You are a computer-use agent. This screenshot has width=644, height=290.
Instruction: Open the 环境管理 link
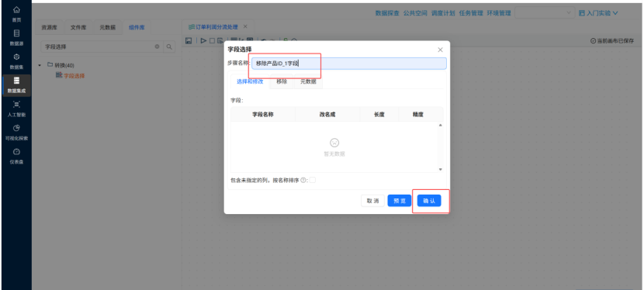coord(499,13)
